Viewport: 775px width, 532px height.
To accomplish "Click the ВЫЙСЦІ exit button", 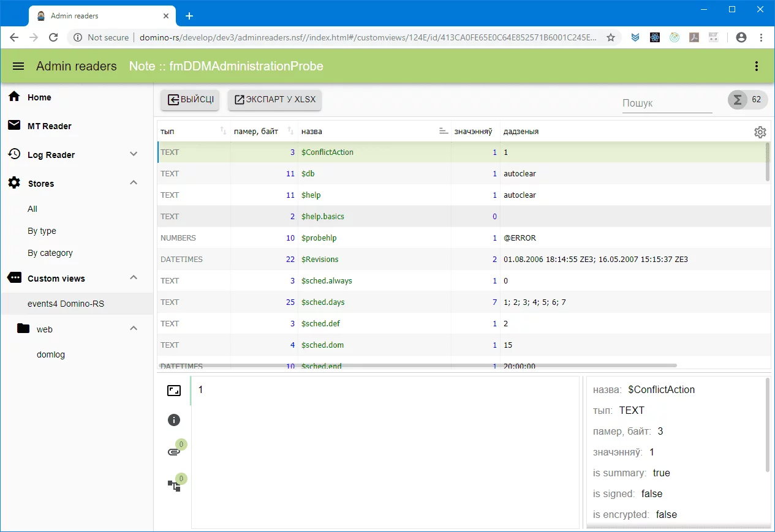I will point(190,100).
